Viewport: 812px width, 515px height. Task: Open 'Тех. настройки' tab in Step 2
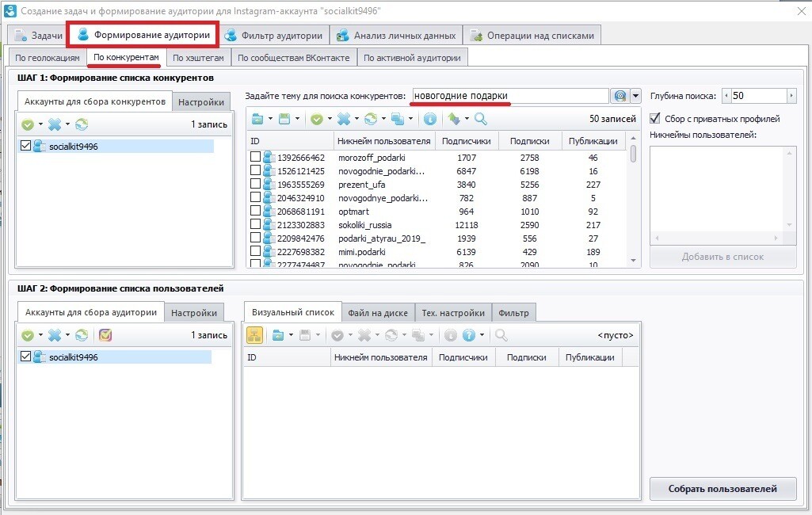[453, 313]
